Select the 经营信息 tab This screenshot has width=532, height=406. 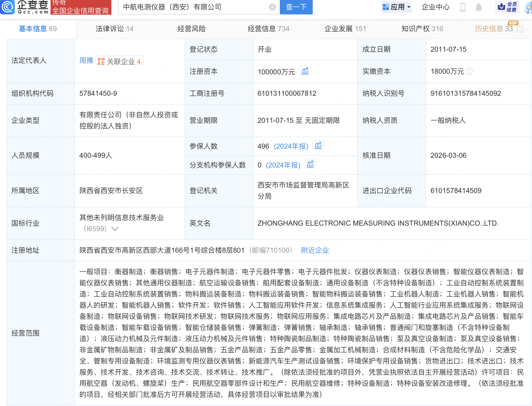click(x=268, y=29)
